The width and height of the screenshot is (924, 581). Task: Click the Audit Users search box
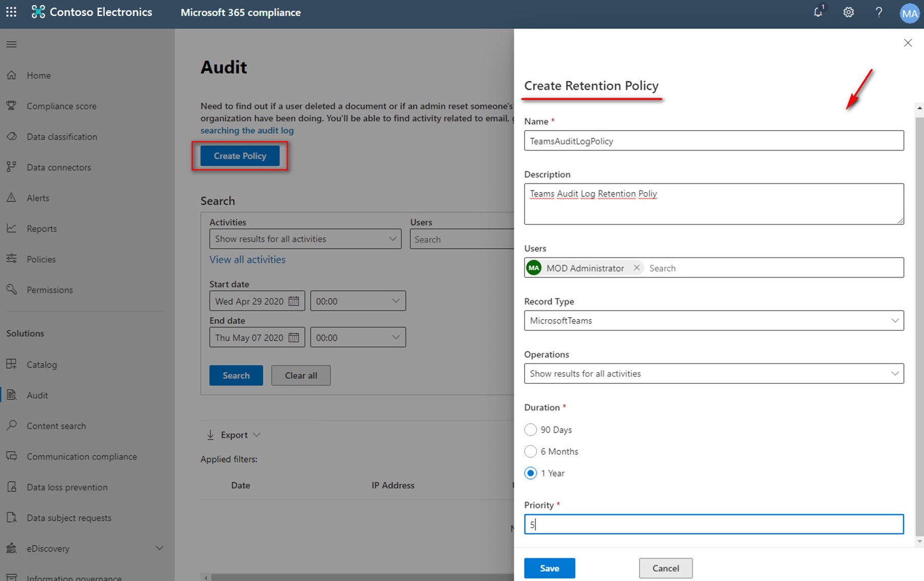tap(462, 239)
